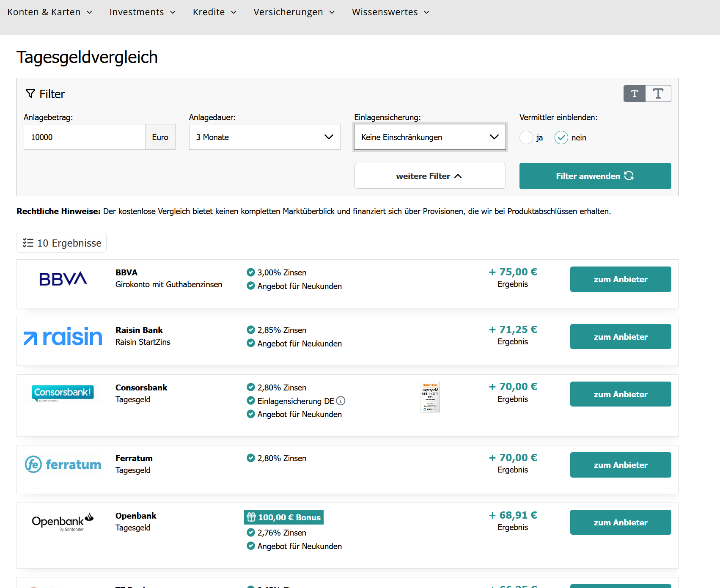720x588 pixels.
Task: Open Handelsblatt Tagesgeld award seal thumbnail
Action: [430, 397]
